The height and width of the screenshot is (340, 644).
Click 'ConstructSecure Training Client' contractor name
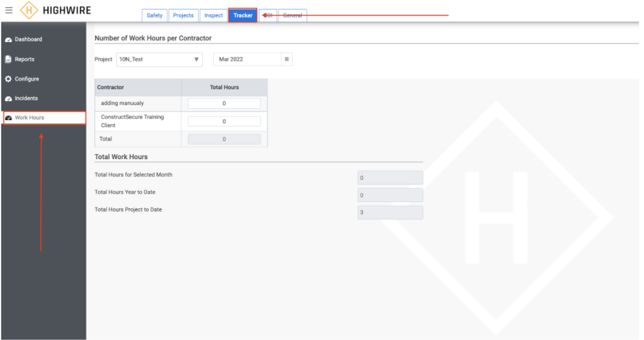[132, 121]
